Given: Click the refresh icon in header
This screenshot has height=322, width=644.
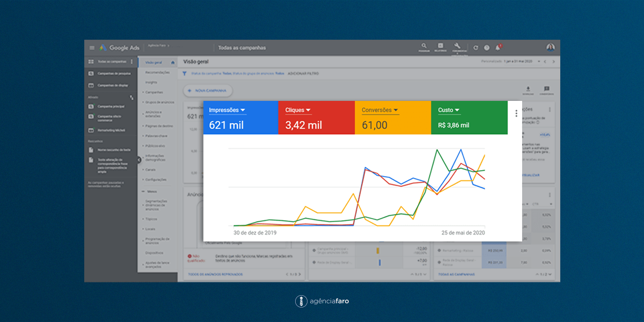Looking at the screenshot, I should [476, 48].
